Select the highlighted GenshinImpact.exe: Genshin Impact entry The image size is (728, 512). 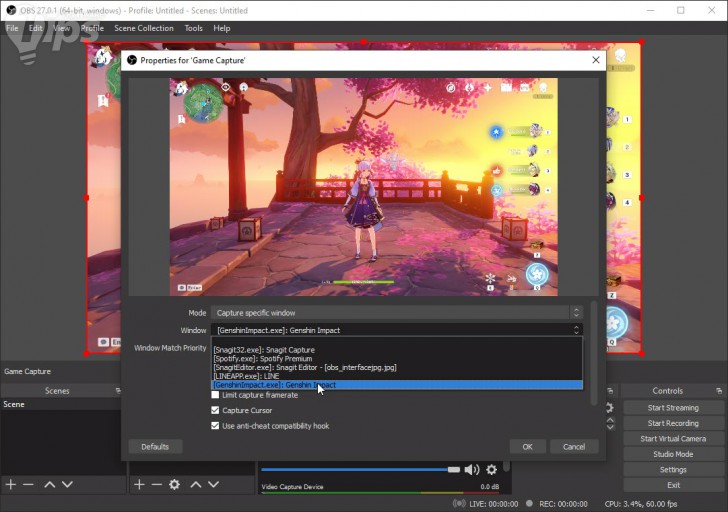click(397, 385)
